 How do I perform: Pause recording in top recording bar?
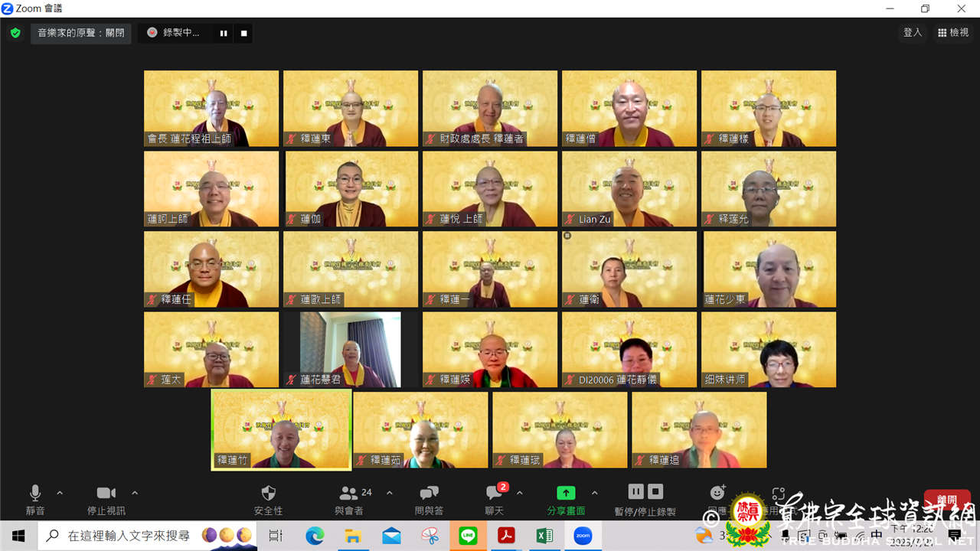point(224,33)
